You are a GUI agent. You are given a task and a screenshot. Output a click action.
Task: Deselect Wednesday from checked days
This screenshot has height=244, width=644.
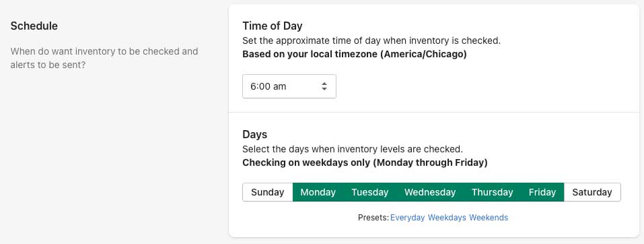click(429, 192)
